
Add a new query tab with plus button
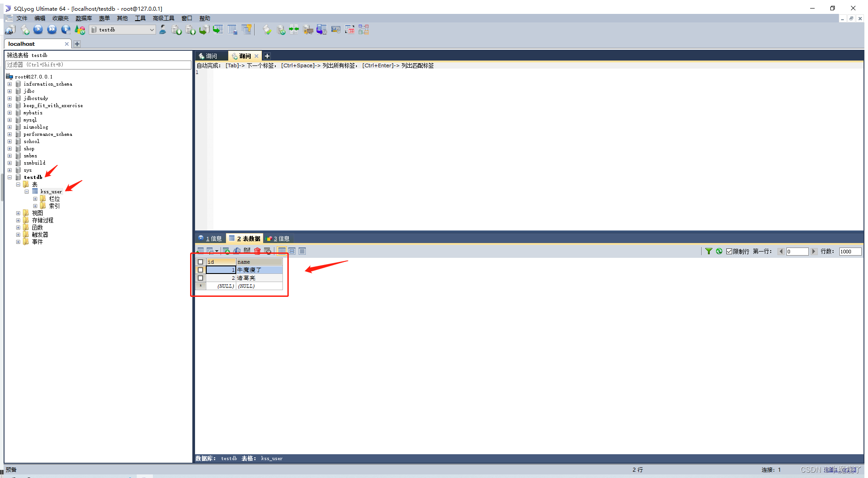(x=267, y=56)
